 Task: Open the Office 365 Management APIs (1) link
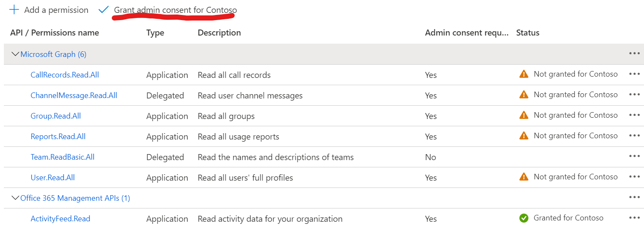pos(75,198)
